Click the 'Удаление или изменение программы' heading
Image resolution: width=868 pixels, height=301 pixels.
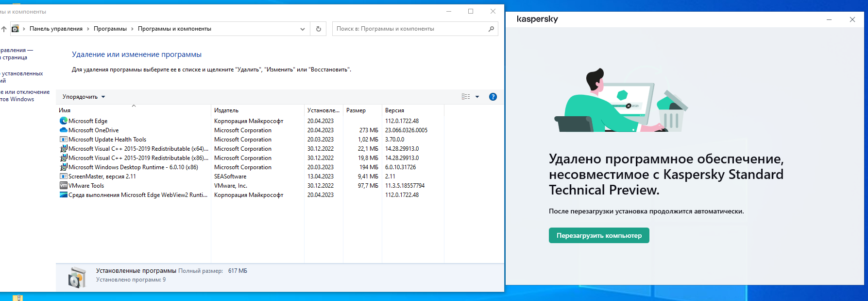pos(136,54)
